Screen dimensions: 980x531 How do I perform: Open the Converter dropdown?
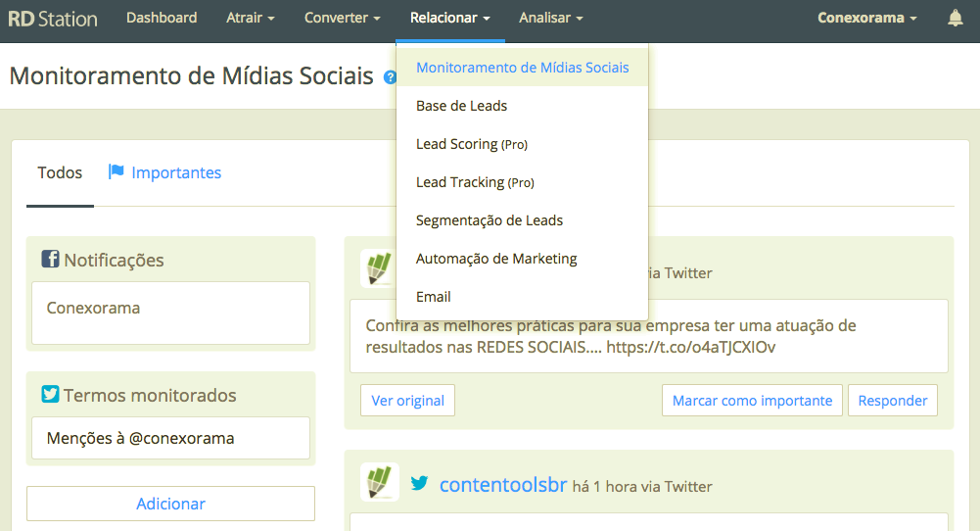(x=342, y=18)
